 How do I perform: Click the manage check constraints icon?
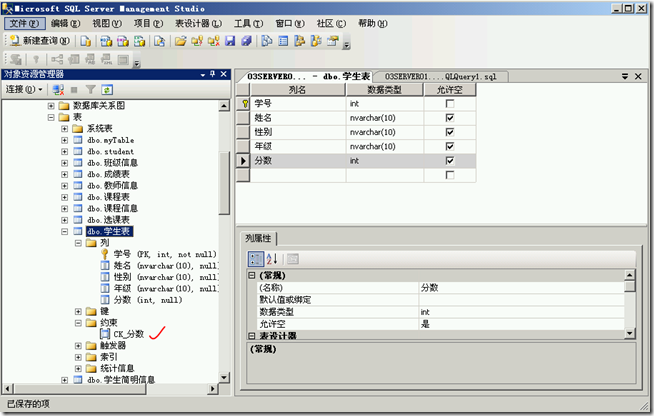[123, 59]
